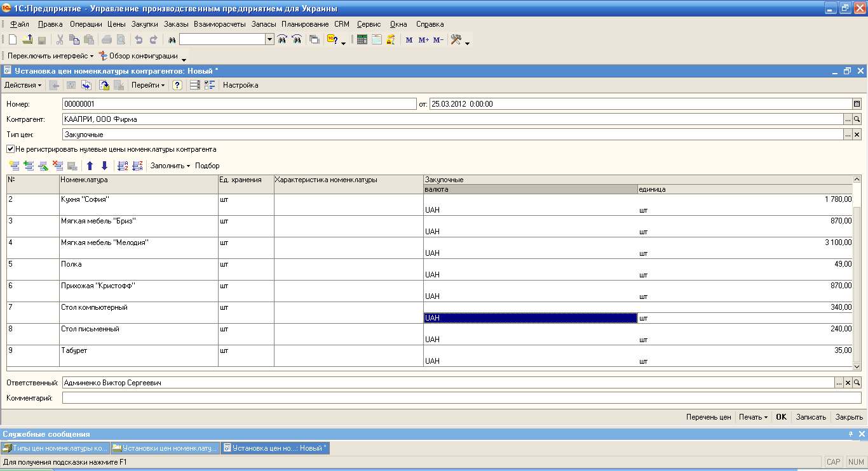The height and width of the screenshot is (471, 868).
Task: Open the Перейти dropdown menu
Action: [148, 85]
